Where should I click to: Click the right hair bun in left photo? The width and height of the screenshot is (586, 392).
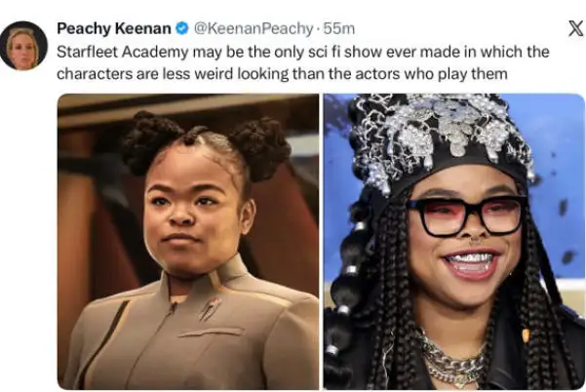[x=261, y=148]
